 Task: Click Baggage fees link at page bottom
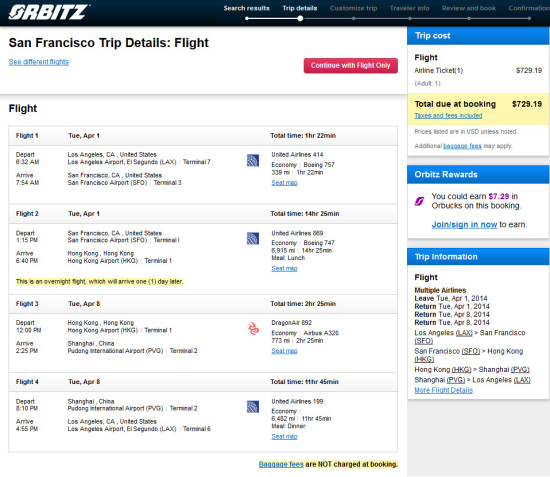tap(281, 464)
